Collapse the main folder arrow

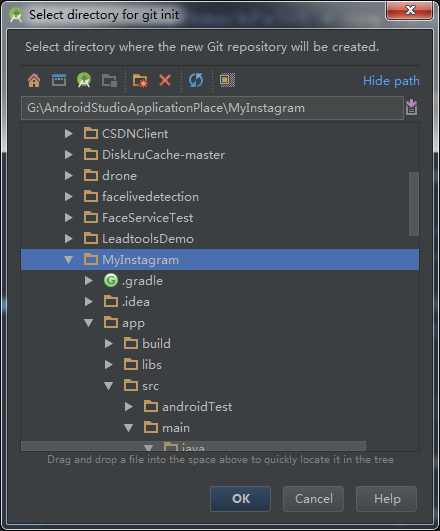129,428
